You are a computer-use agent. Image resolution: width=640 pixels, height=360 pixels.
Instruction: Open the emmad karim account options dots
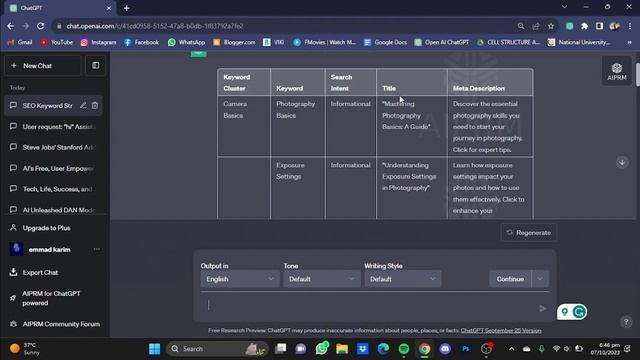pos(97,249)
